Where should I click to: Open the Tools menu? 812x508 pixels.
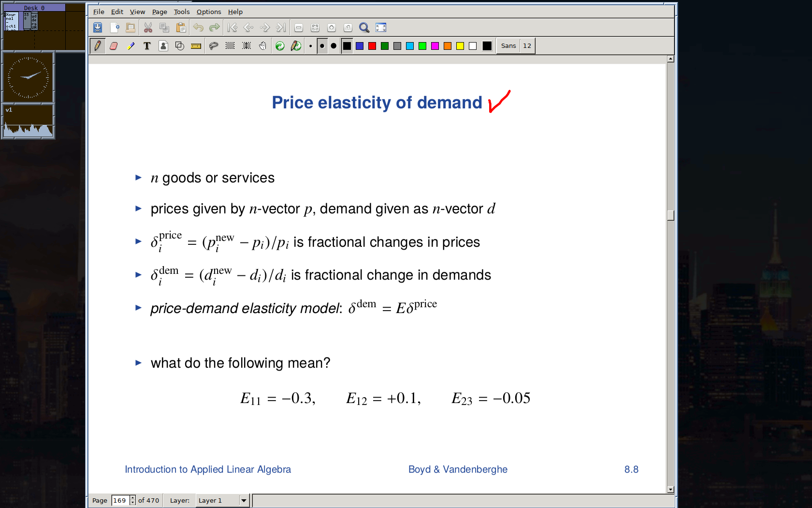[x=182, y=12]
